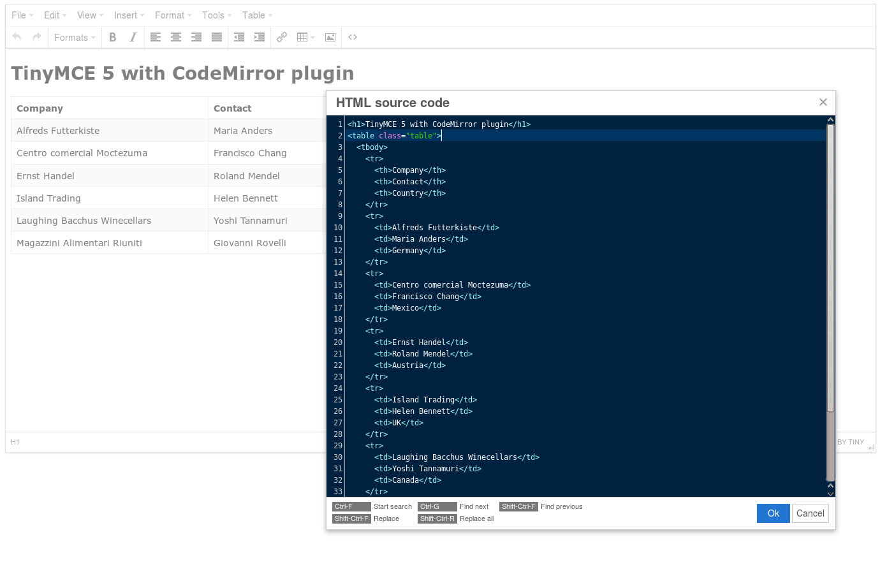
Task: Open the View menu
Action: click(90, 15)
